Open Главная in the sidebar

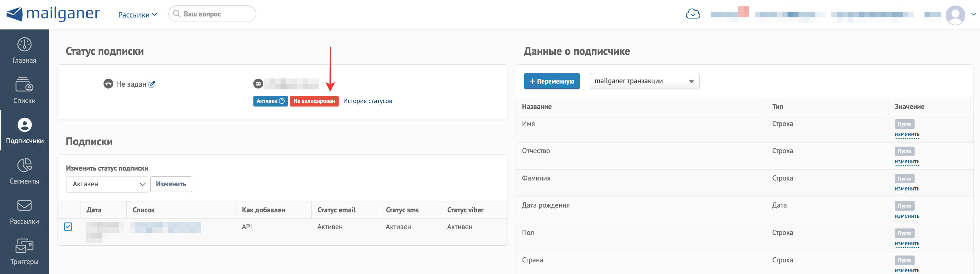(x=24, y=50)
